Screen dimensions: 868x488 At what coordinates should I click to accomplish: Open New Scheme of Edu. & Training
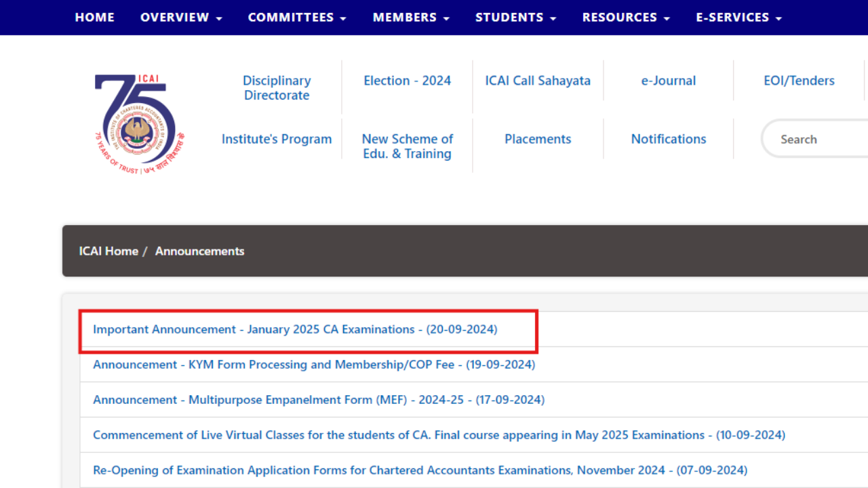tap(407, 146)
